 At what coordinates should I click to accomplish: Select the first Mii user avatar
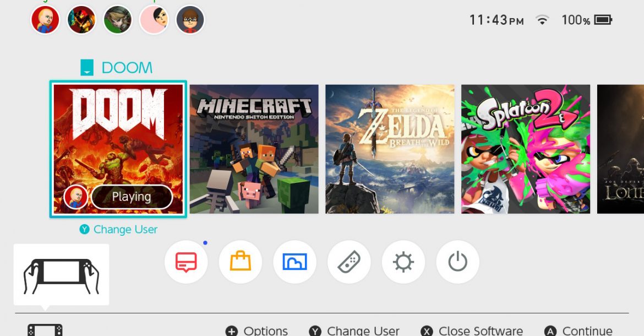(45, 20)
